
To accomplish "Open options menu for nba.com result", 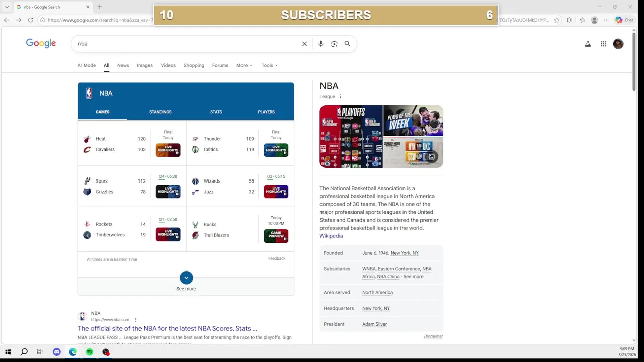I will click(x=135, y=320).
